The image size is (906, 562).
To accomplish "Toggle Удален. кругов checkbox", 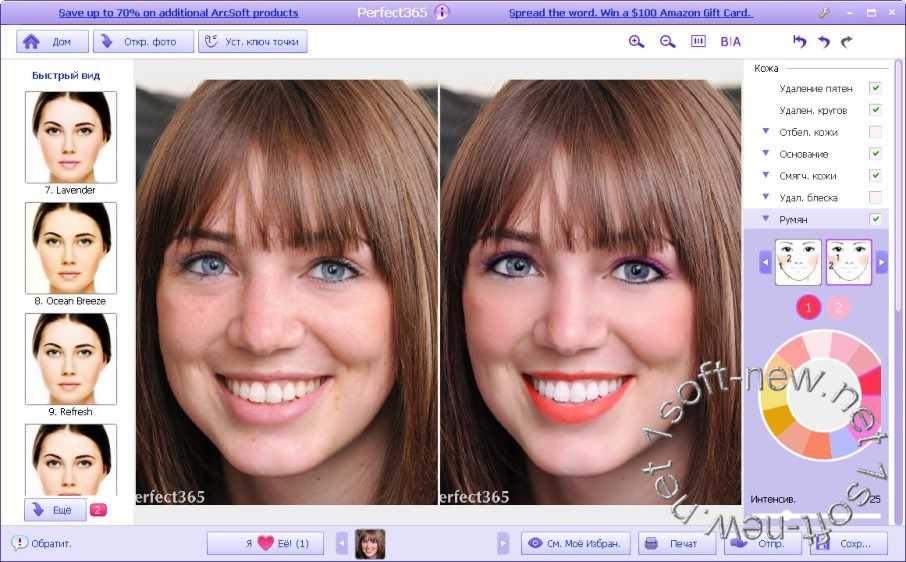I will 875,110.
